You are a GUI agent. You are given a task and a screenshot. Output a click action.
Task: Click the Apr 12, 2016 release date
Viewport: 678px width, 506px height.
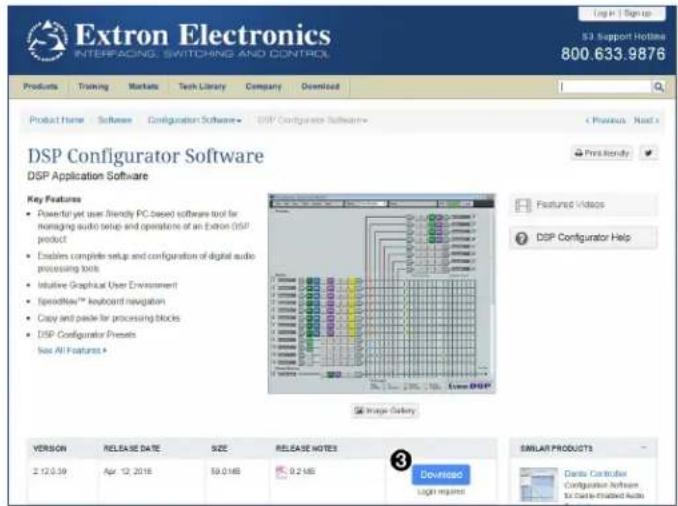(x=128, y=471)
